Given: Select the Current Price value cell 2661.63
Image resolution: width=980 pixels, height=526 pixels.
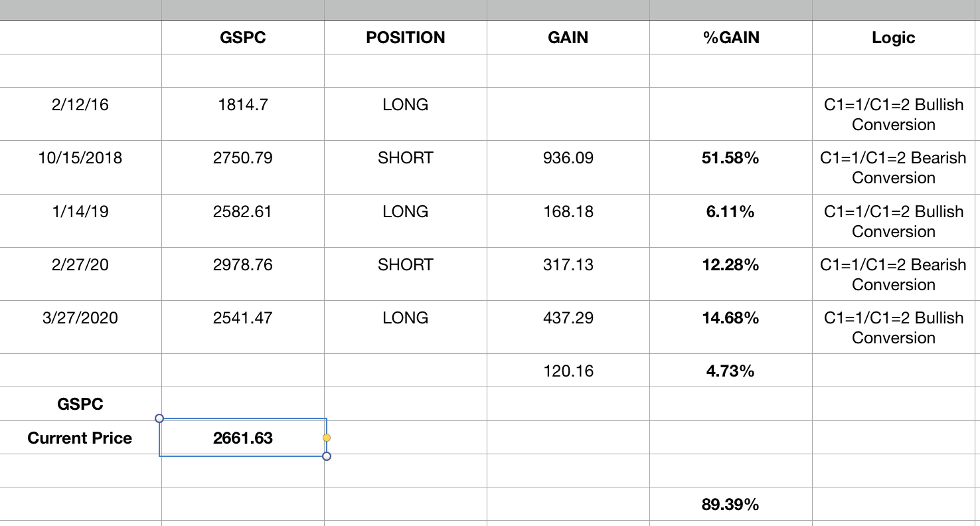Looking at the screenshot, I should [x=243, y=438].
